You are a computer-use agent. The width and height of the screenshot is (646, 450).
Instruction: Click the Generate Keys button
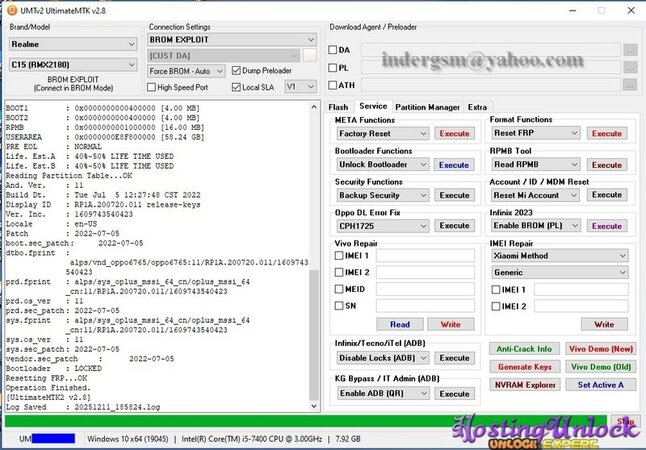point(523,367)
